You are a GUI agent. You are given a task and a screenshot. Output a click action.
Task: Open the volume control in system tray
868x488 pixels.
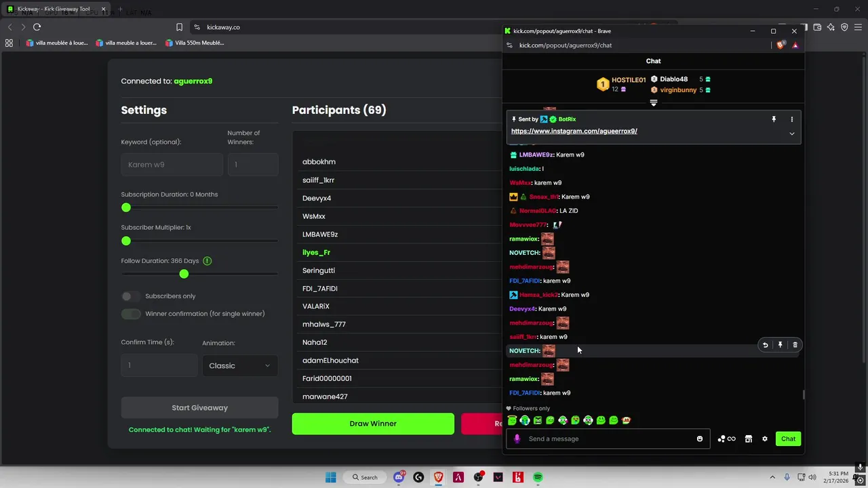[x=812, y=477]
